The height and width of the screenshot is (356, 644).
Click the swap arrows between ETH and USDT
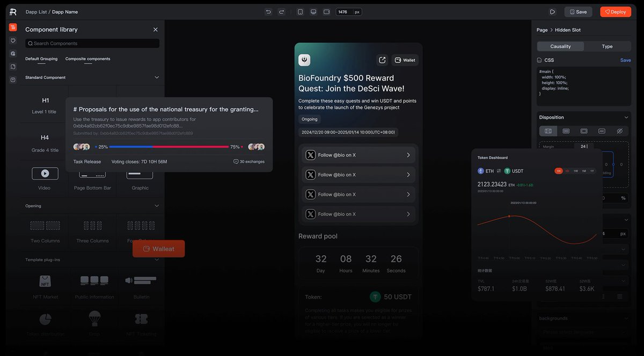pos(499,171)
